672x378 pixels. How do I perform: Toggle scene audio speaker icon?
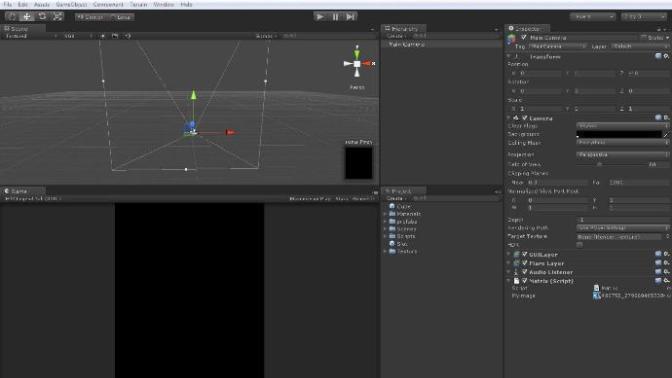(128, 36)
